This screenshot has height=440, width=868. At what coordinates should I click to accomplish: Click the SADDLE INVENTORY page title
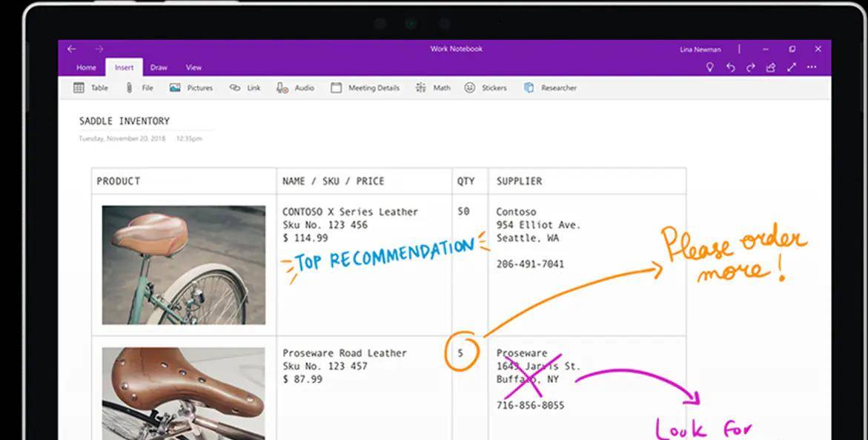click(x=125, y=121)
